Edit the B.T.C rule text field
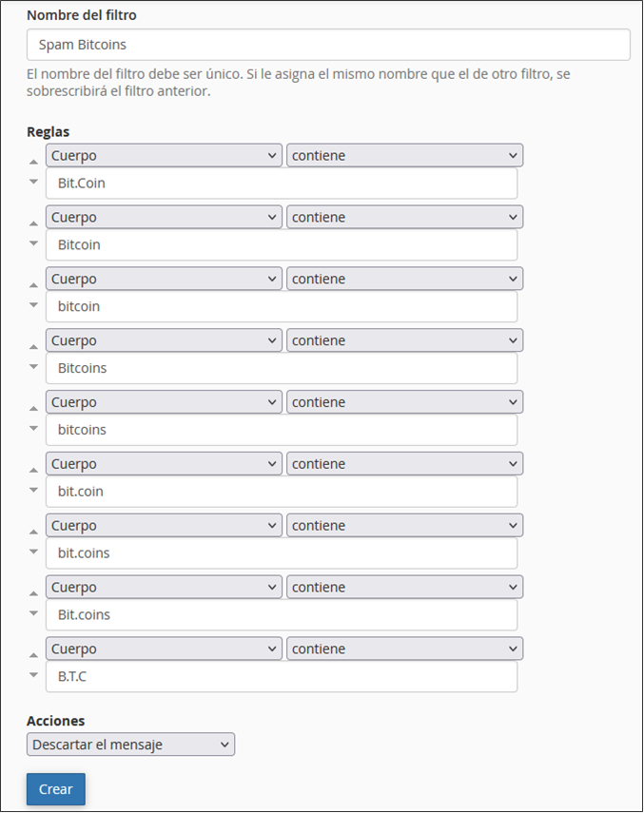The image size is (644, 813). [282, 677]
